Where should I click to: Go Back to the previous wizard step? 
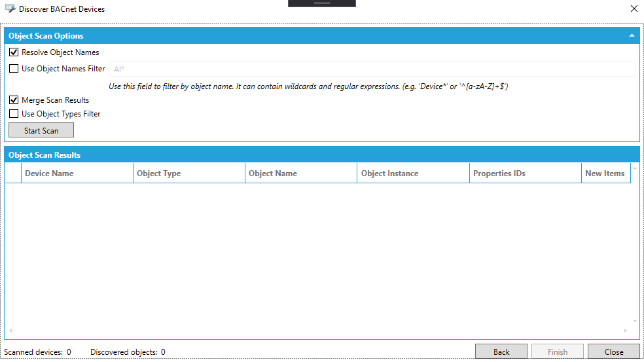[x=501, y=352]
